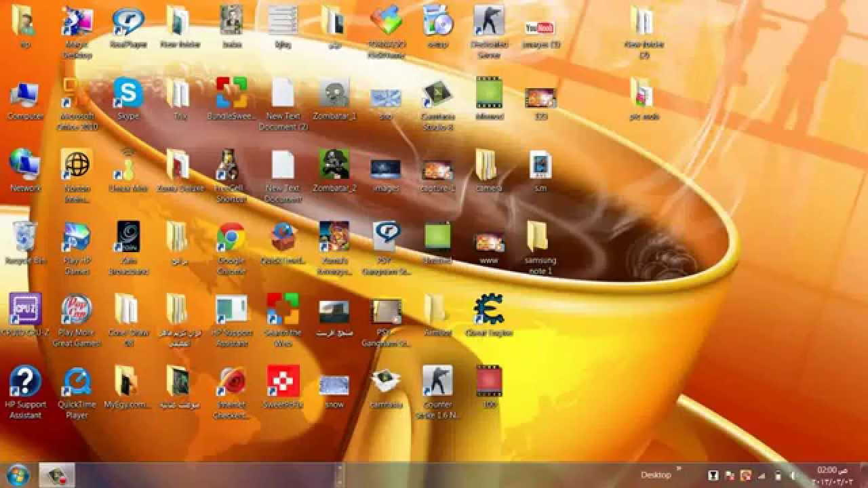Select the Microsoft Office 2010 shortcut
868x488 pixels.
click(x=77, y=104)
